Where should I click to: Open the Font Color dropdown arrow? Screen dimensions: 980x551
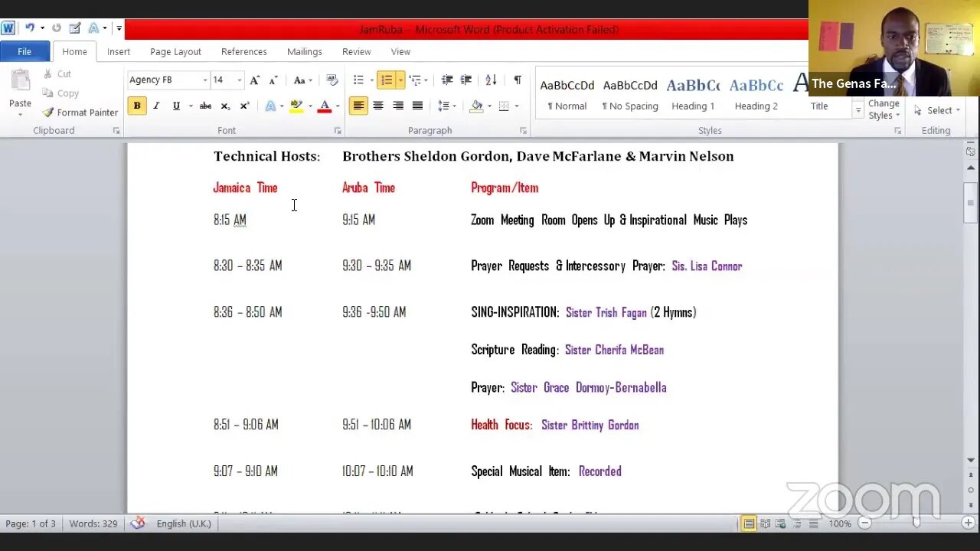coord(337,106)
